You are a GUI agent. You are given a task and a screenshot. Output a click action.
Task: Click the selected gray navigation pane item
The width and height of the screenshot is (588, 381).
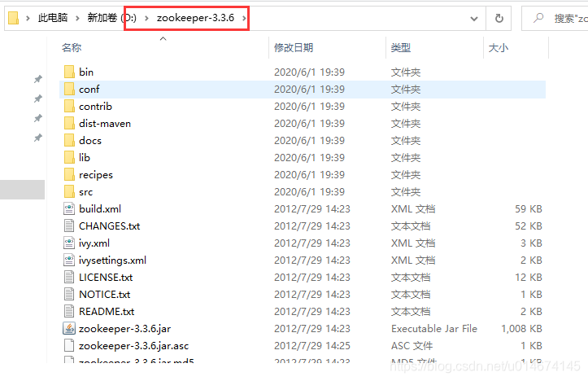[22, 190]
